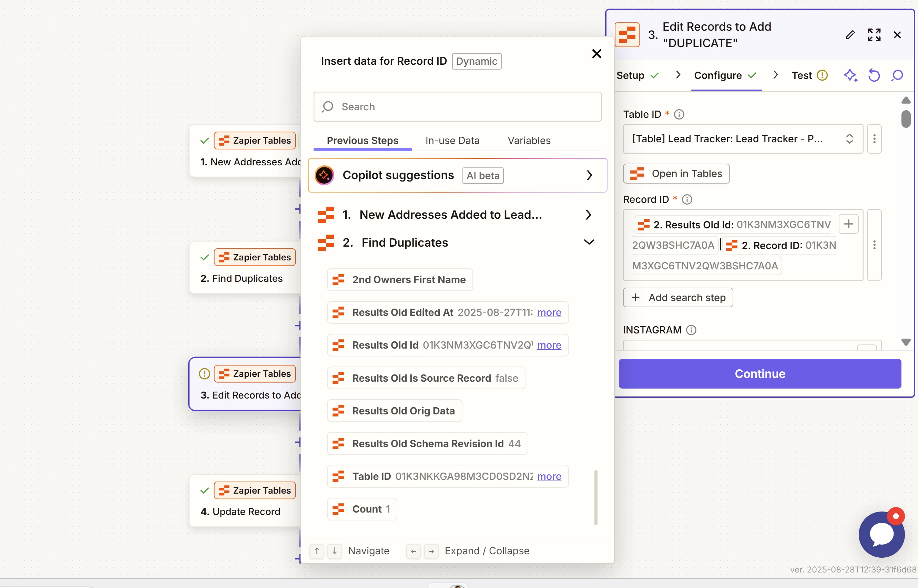Switch to the In-use Data tab

tap(452, 141)
